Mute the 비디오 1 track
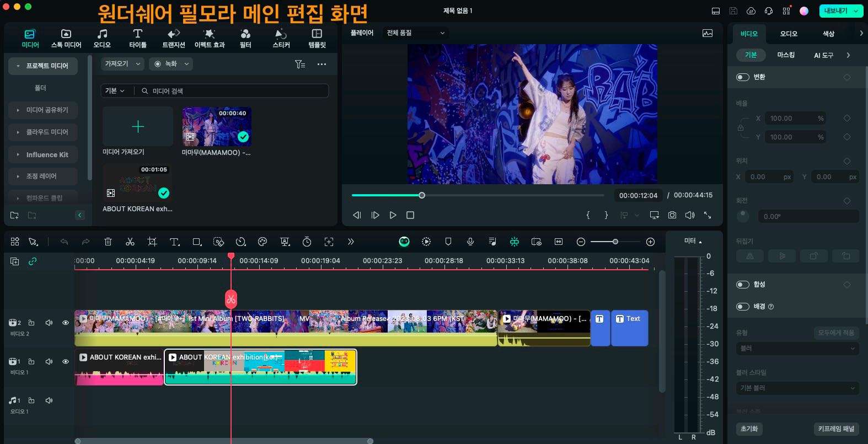The image size is (868, 444). click(x=49, y=361)
